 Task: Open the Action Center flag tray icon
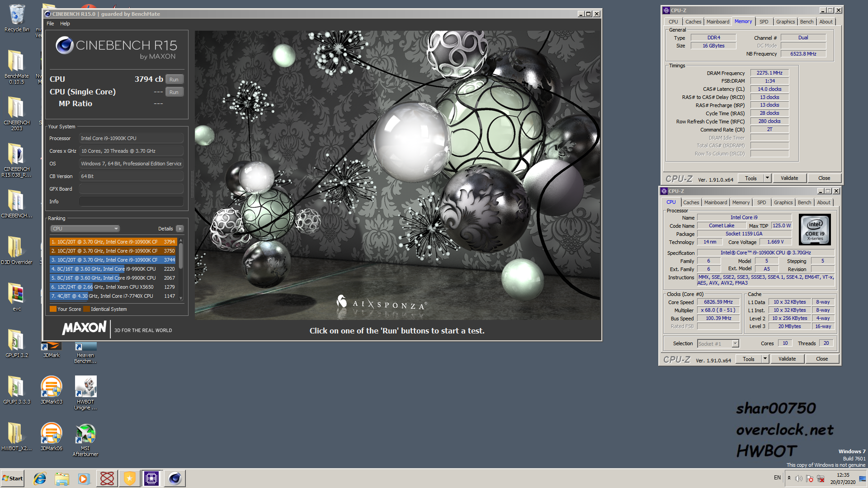[x=810, y=479]
